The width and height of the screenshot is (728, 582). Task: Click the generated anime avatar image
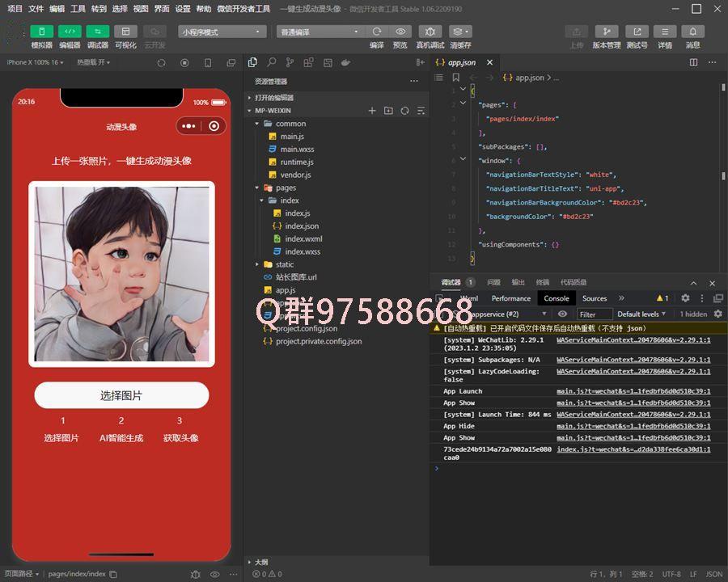(x=121, y=274)
